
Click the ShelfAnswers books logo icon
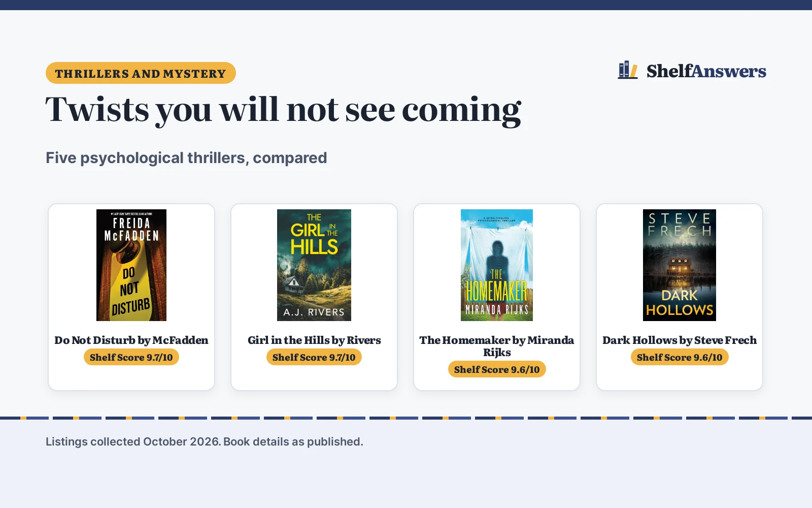[628, 70]
